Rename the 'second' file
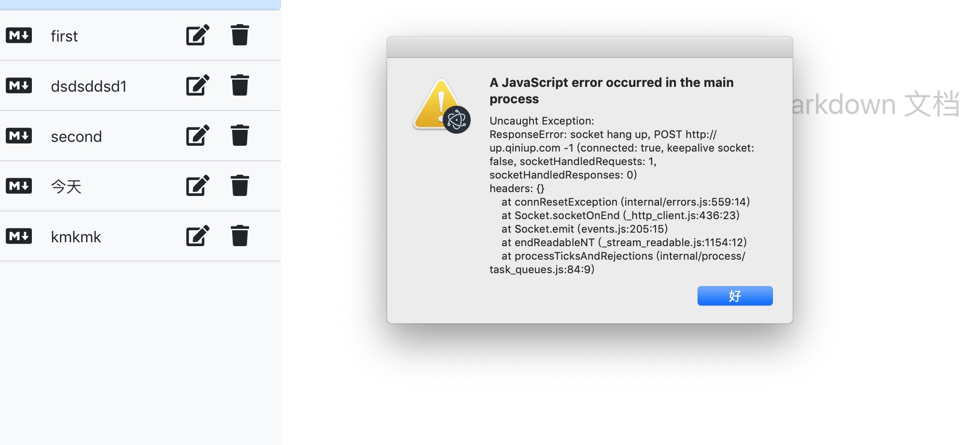This screenshot has width=980, height=445. 198,135
